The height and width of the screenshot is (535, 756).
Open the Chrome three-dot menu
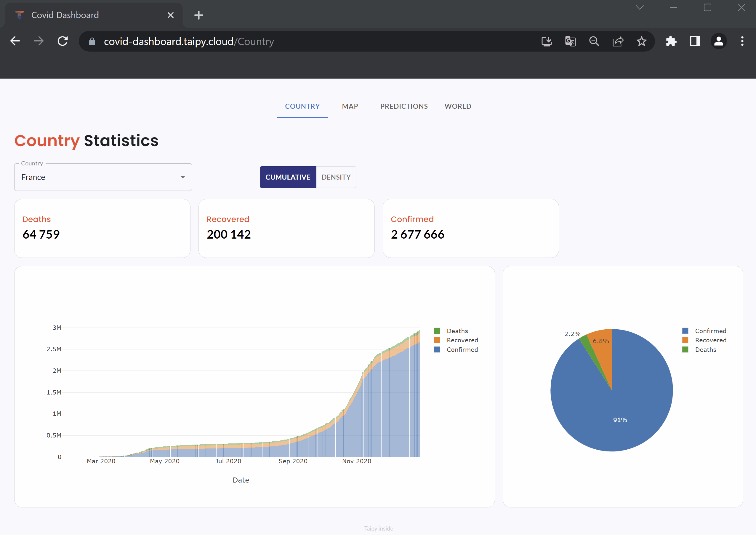742,41
